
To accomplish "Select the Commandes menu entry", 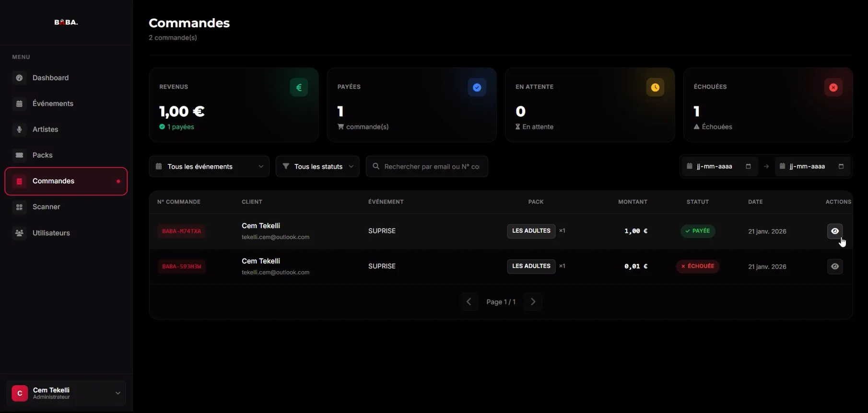I will pos(66,181).
